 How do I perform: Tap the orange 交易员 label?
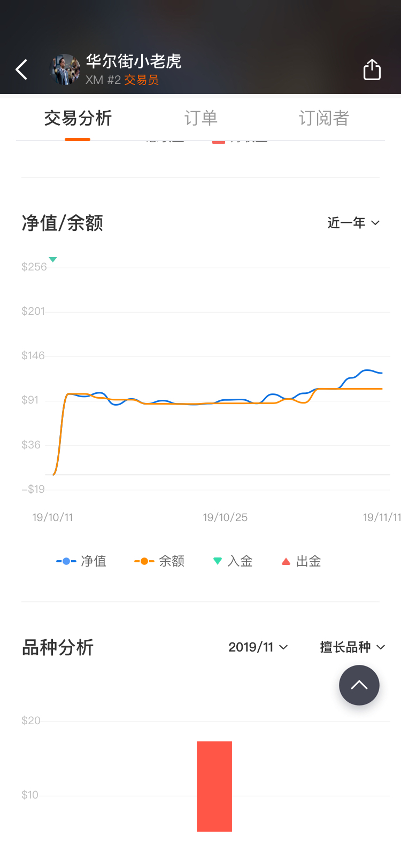141,80
